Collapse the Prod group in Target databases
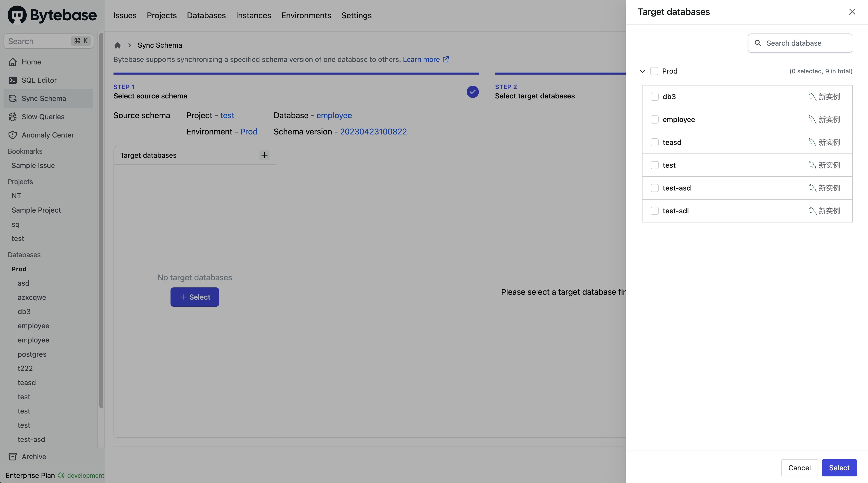 [642, 71]
